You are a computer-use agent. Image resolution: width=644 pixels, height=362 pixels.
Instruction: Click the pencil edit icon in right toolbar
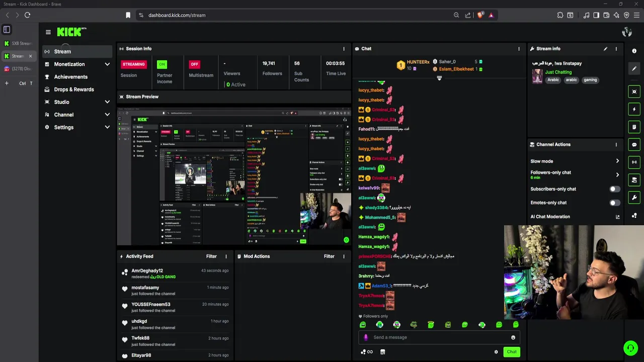tap(634, 69)
